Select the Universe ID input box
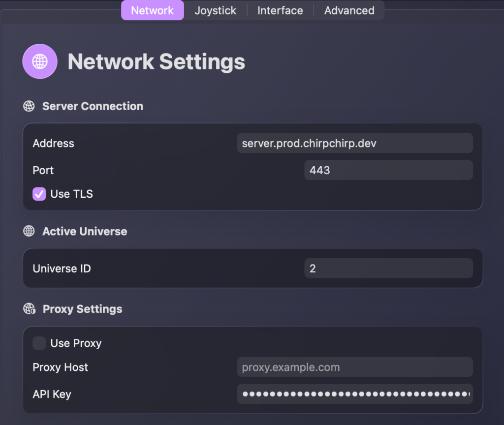This screenshot has height=425, width=504. (x=388, y=269)
